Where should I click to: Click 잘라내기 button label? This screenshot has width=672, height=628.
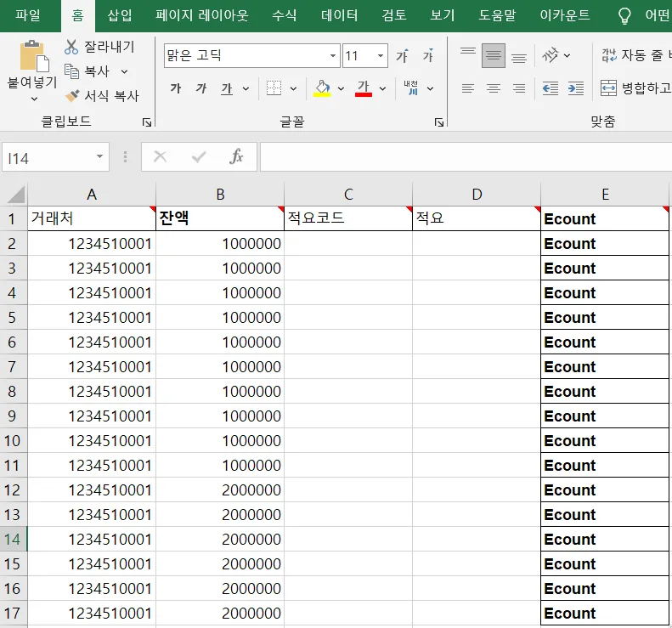point(110,47)
